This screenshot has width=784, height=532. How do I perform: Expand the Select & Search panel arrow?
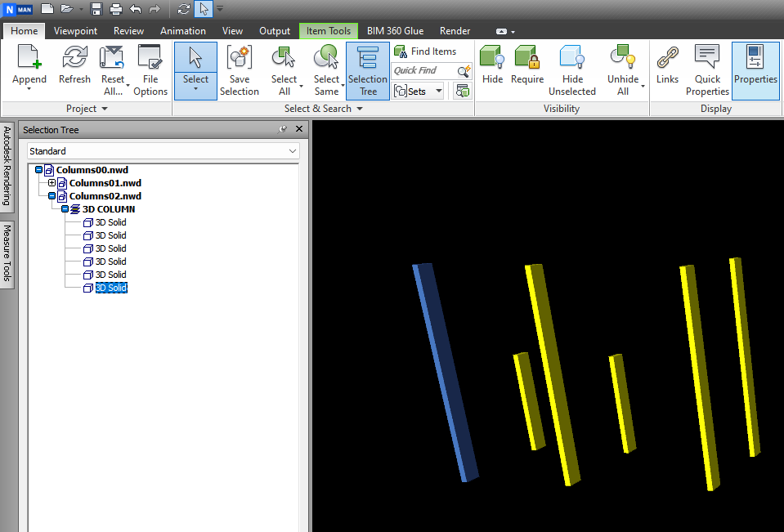click(360, 109)
